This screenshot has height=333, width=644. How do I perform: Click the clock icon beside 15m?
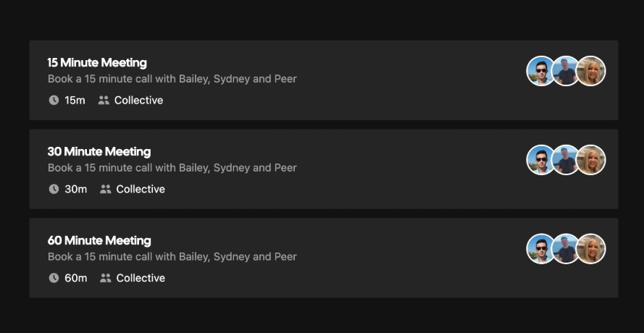pyautogui.click(x=54, y=100)
